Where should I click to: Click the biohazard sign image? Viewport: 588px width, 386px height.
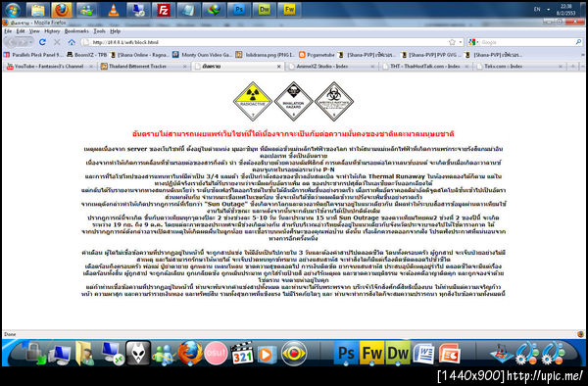(x=334, y=101)
